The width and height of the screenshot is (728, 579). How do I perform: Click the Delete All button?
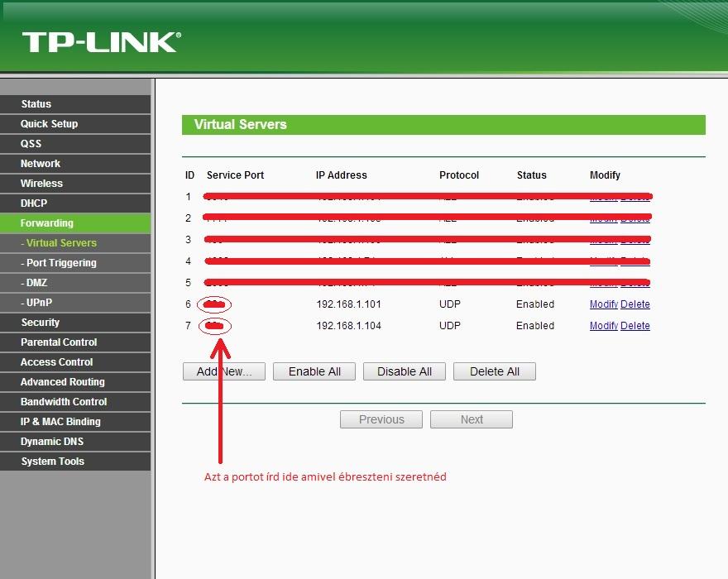495,371
